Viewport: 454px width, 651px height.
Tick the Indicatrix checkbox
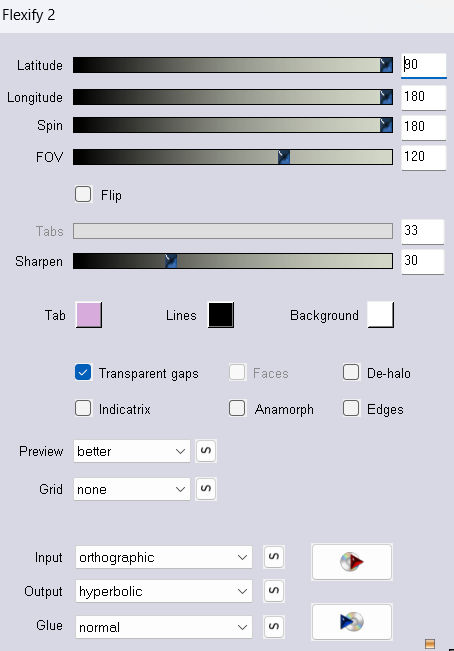[83, 408]
